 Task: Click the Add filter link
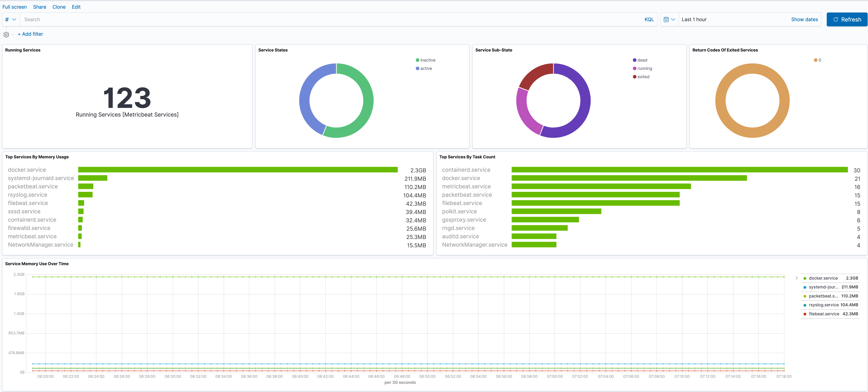click(30, 34)
